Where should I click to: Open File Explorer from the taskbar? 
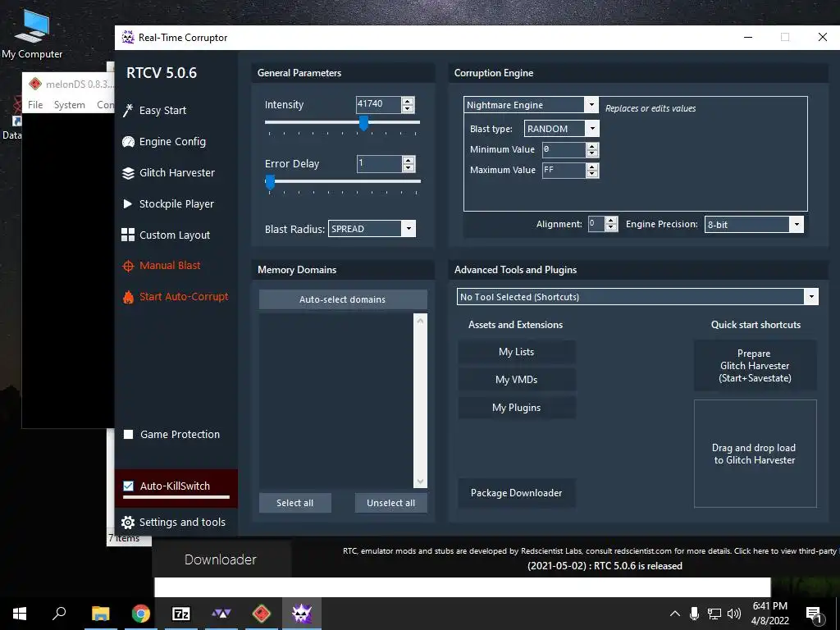[100, 614]
